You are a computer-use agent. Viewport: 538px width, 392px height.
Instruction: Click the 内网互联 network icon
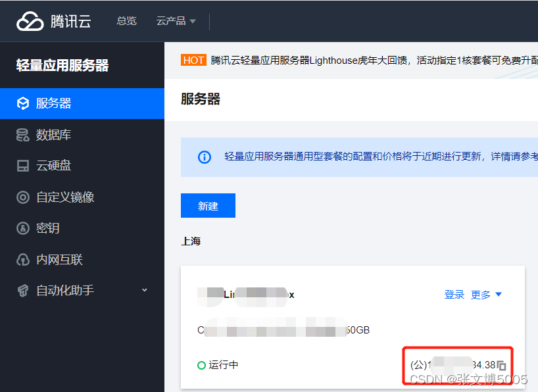(23, 260)
